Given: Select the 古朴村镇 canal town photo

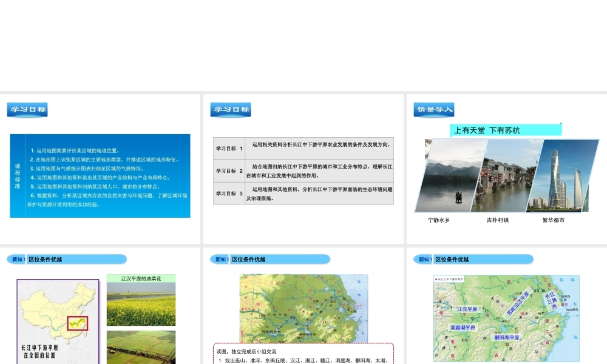Looking at the screenshot, I should point(506,175).
